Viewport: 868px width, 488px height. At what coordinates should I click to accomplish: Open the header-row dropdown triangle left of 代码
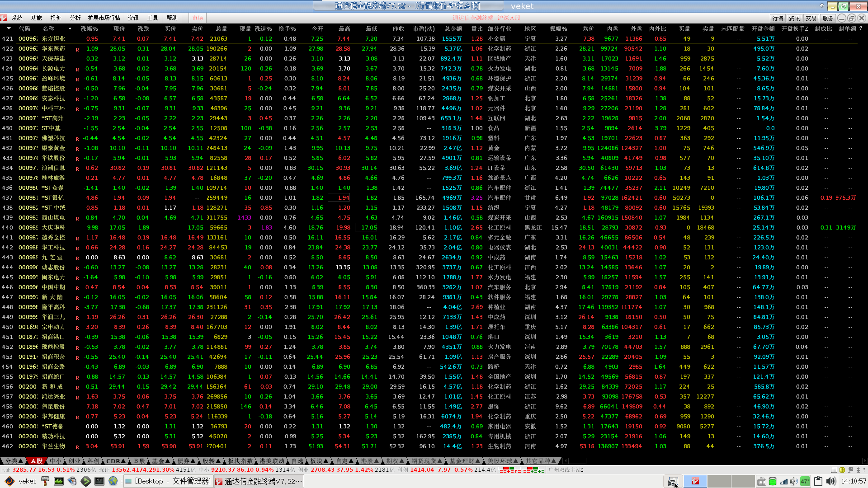pos(9,28)
